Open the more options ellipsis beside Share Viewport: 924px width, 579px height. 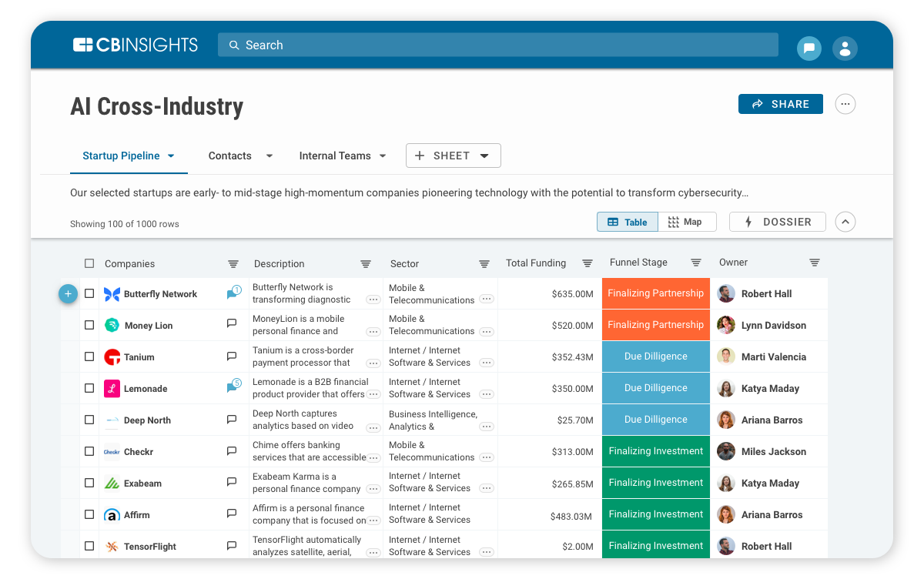(x=845, y=104)
